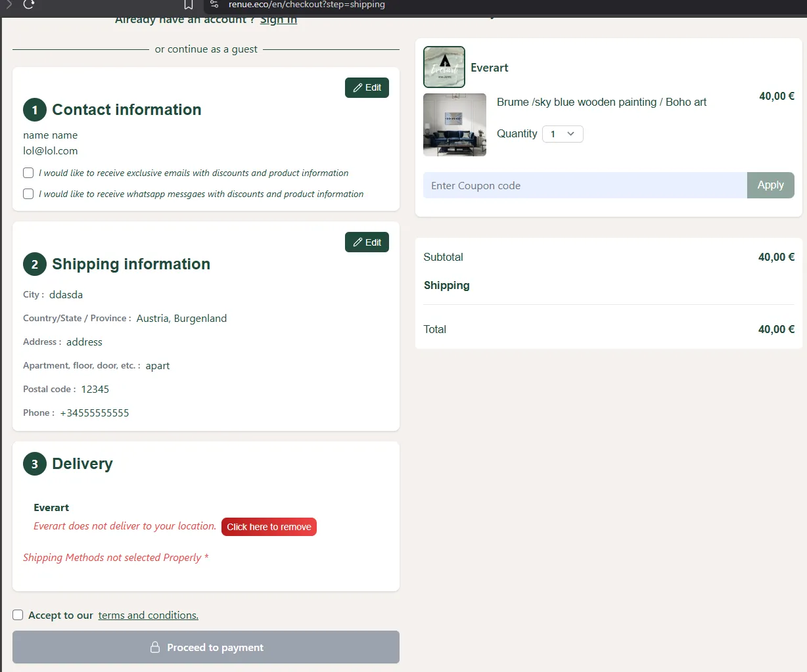The height and width of the screenshot is (672, 807).
Task: Click pencil Edit button for Contact information
Action: (367, 87)
